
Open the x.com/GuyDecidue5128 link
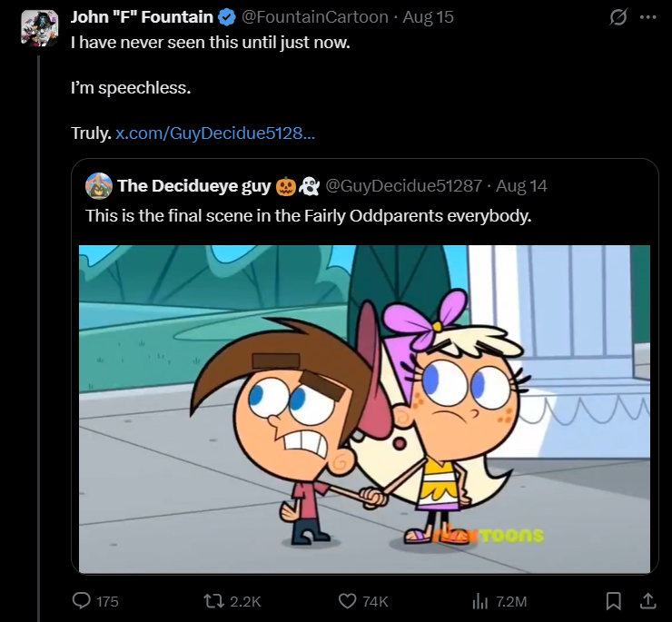click(x=215, y=133)
